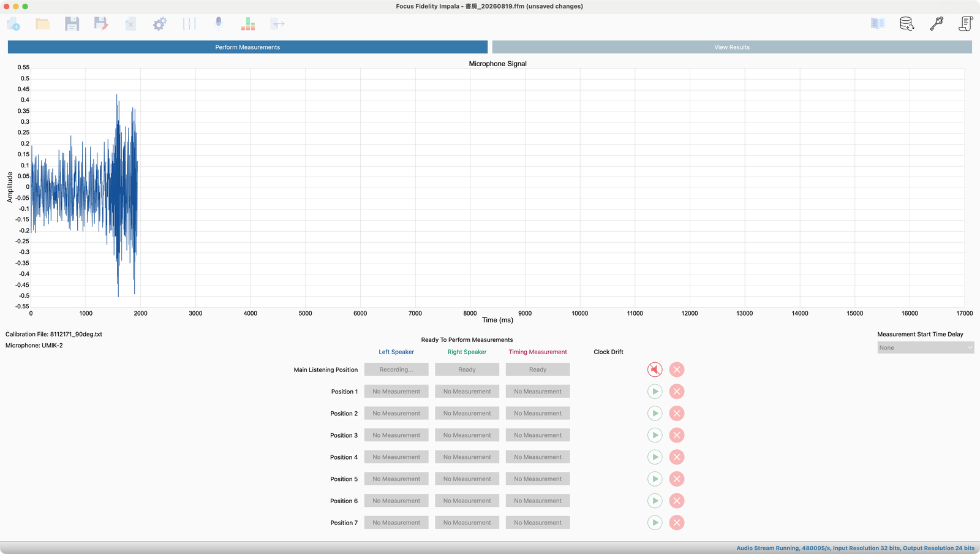
Task: Click the vertical sliders icon in the toolbar
Action: click(189, 24)
